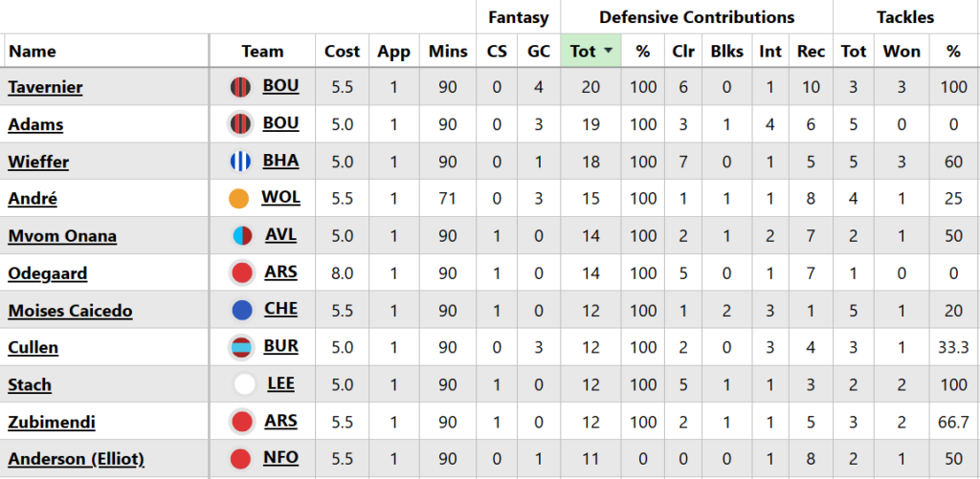Toggle sort on Defensive Contributions Tot column
Viewport: 980px width, 479px height.
click(x=590, y=52)
